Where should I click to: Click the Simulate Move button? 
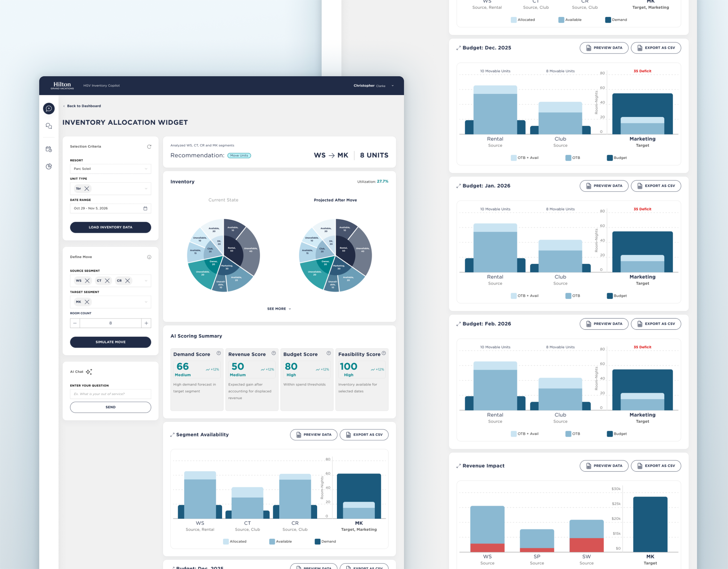pyautogui.click(x=110, y=342)
